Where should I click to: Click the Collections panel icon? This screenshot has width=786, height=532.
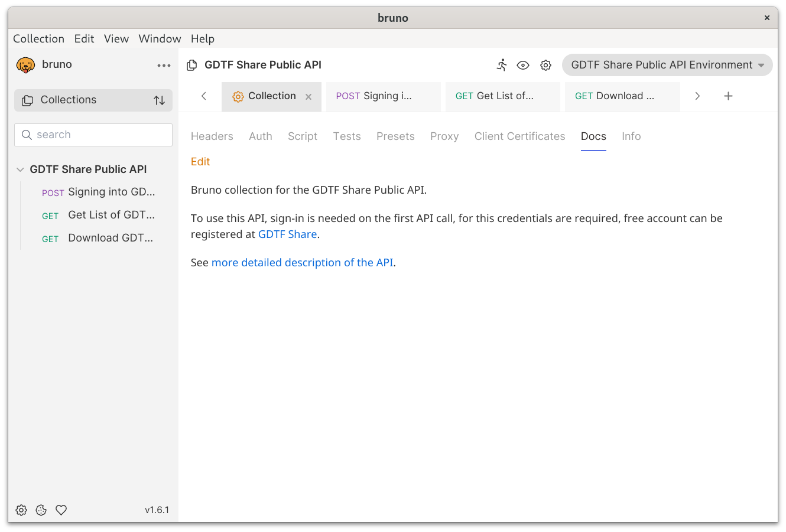27,100
